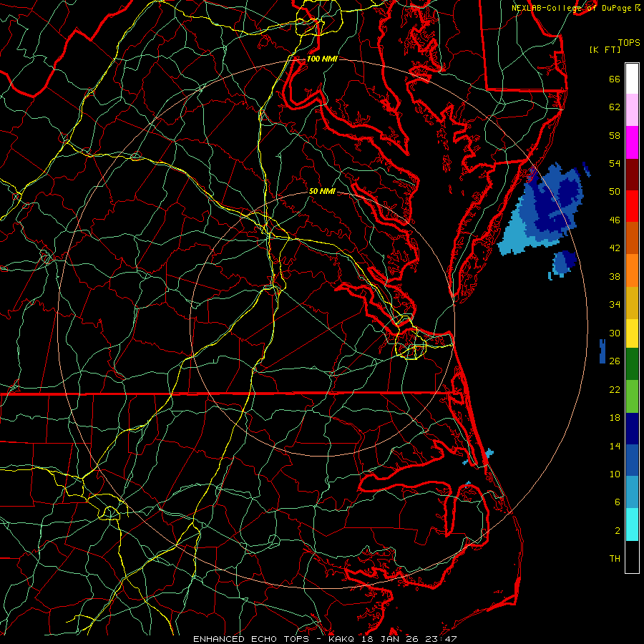644x644 pixels.
Task: Click the 'TH' threshold label
Action: [x=615, y=559]
